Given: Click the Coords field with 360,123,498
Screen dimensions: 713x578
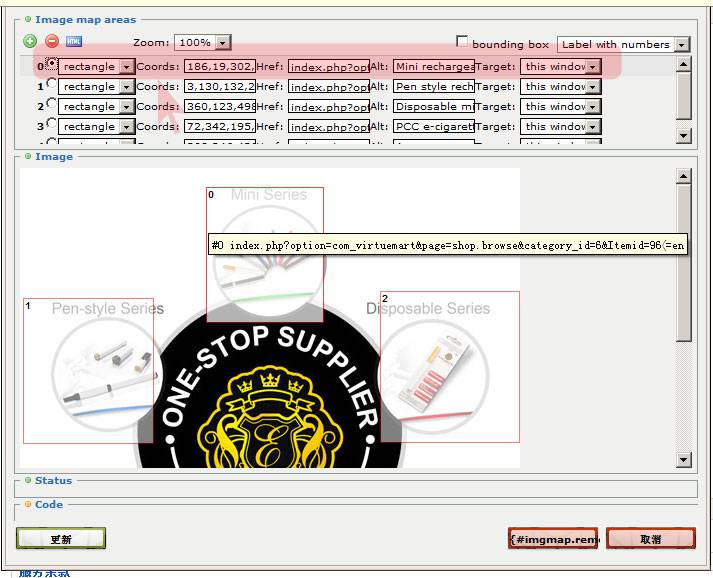Looking at the screenshot, I should [x=220, y=106].
